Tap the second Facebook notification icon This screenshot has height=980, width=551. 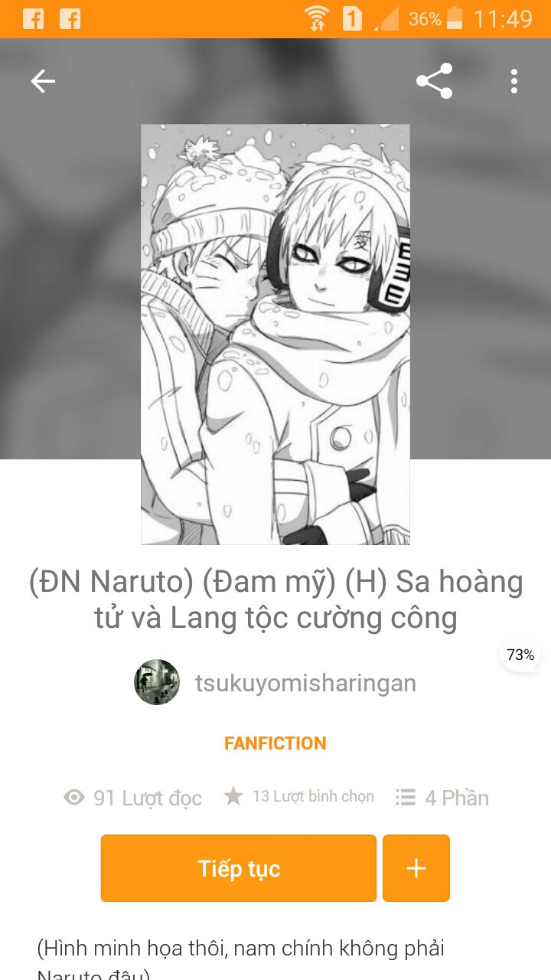[x=70, y=18]
